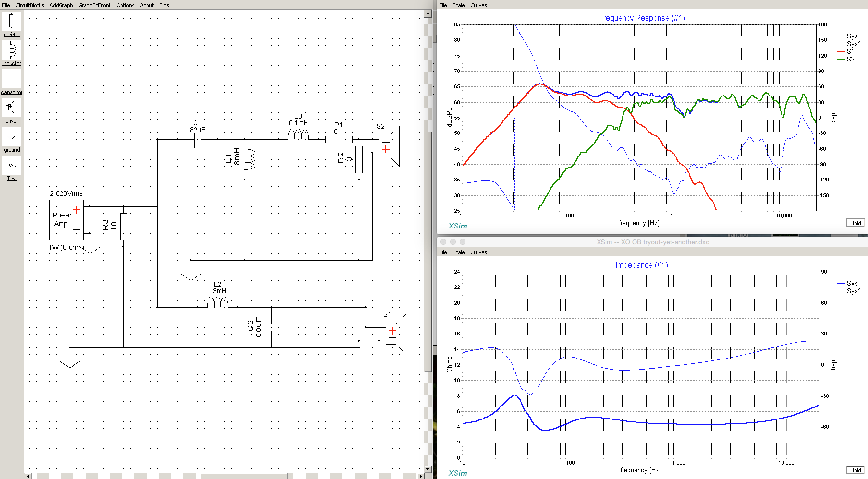The height and width of the screenshot is (479, 868).
Task: Click the S1 red legend entry
Action: coord(846,51)
